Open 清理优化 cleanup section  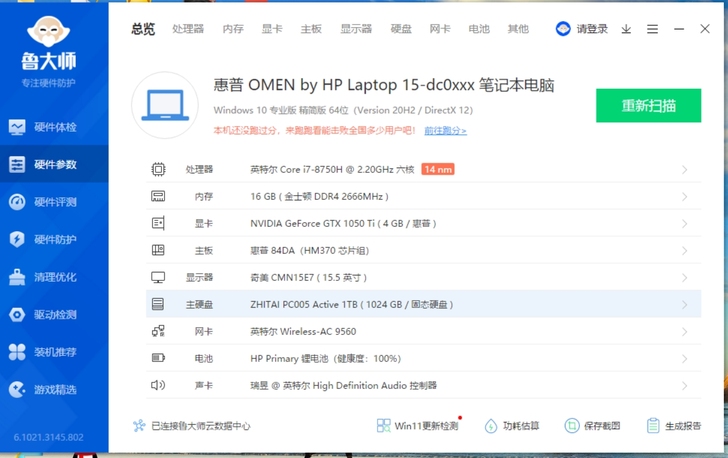54,277
